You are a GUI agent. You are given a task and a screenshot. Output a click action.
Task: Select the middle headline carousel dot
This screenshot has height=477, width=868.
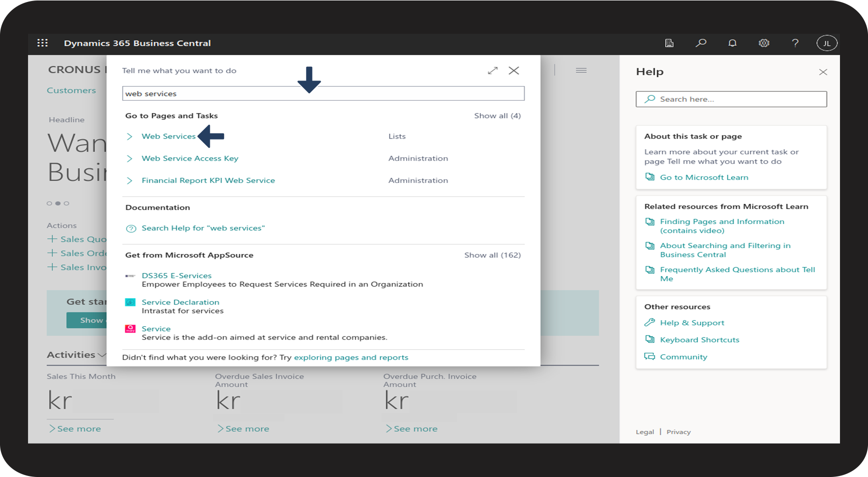click(x=58, y=203)
